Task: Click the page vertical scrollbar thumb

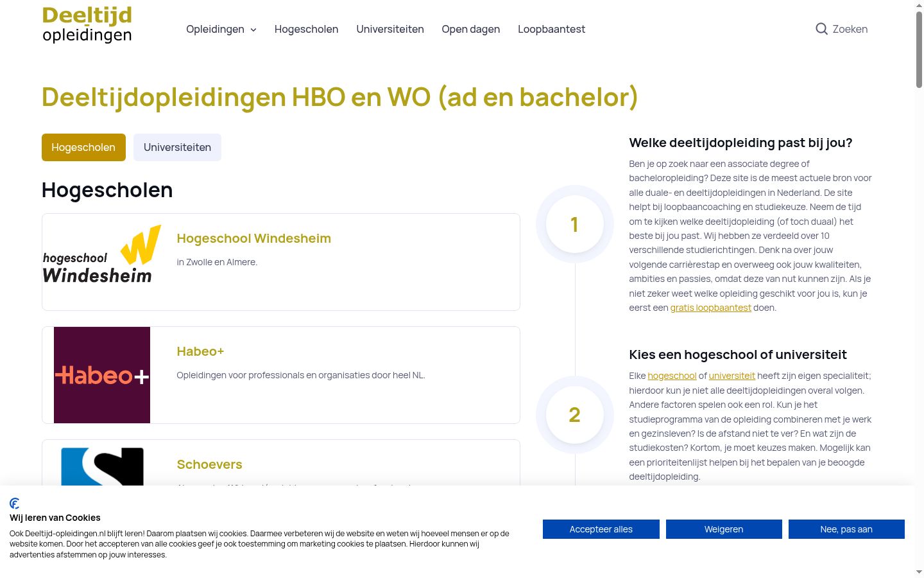Action: [919, 49]
